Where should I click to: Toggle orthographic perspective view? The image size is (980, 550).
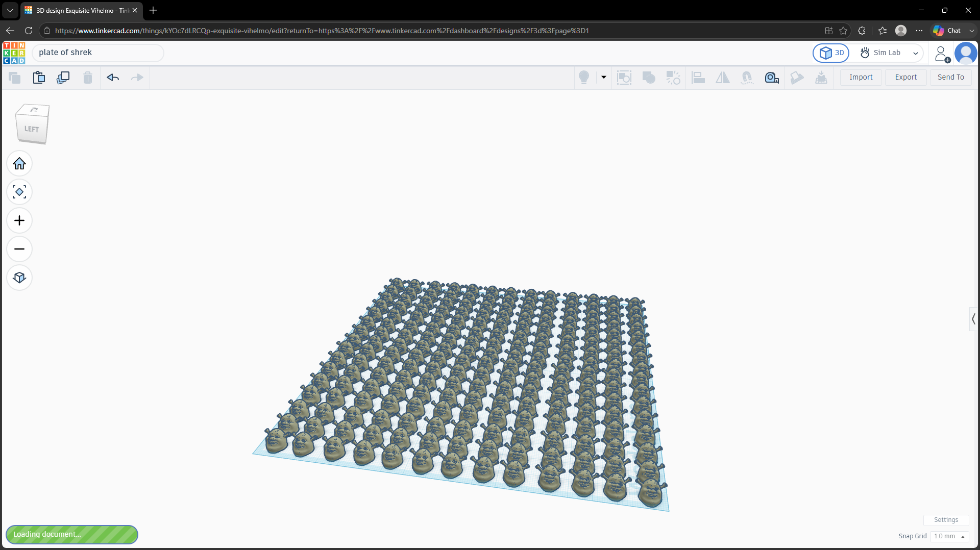[19, 278]
